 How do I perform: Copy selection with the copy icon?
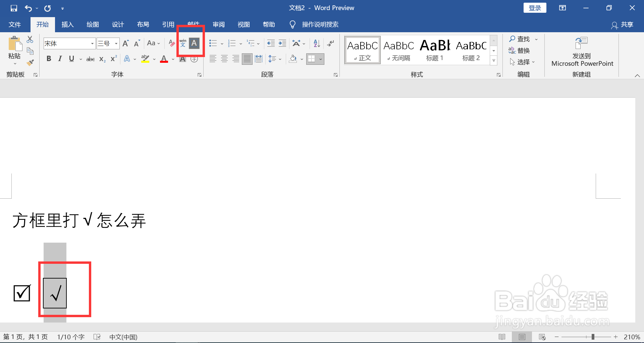click(30, 51)
